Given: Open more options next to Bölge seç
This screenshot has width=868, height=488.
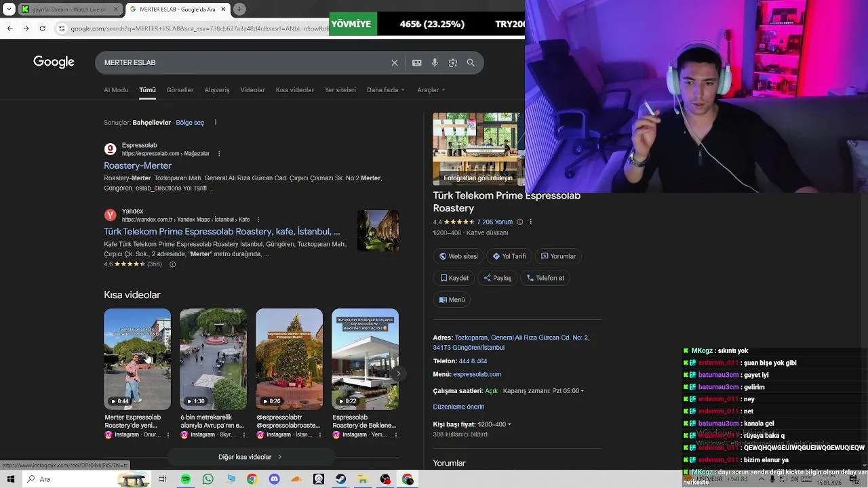Looking at the screenshot, I should coord(216,123).
